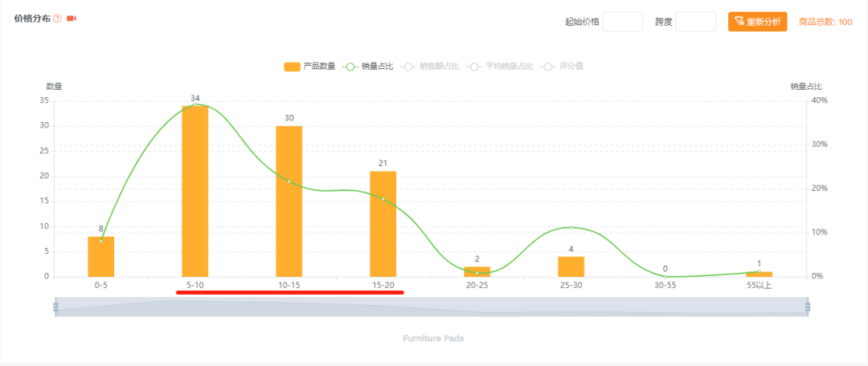Click the 20-25 bar with value 2

tap(477, 272)
